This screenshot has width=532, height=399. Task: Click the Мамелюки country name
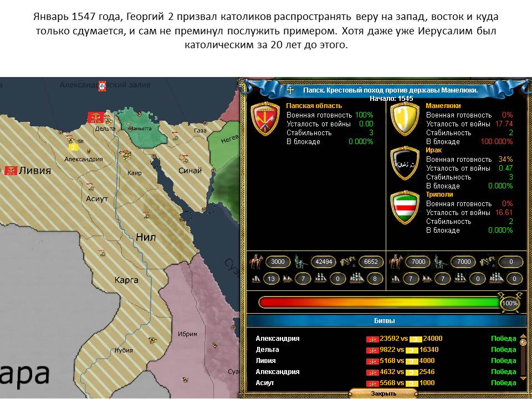[x=443, y=105]
